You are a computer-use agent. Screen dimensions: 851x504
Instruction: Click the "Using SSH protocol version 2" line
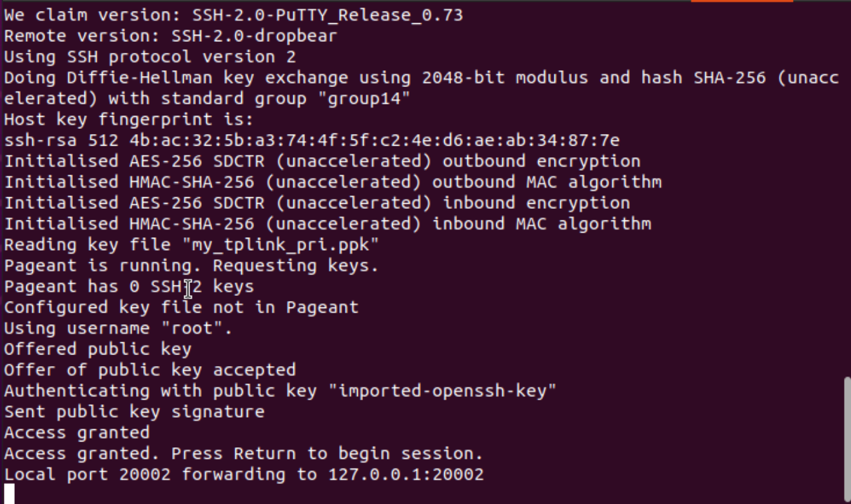(x=150, y=57)
